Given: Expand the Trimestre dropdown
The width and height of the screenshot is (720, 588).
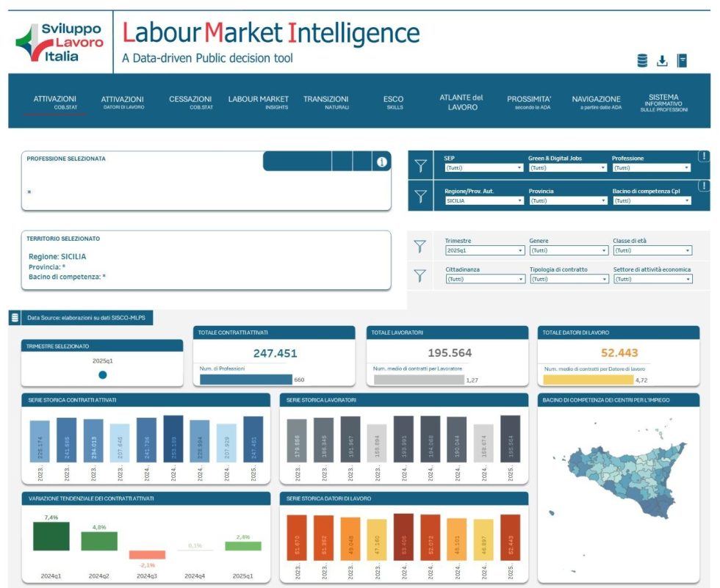Looking at the screenshot, I should pyautogui.click(x=483, y=250).
